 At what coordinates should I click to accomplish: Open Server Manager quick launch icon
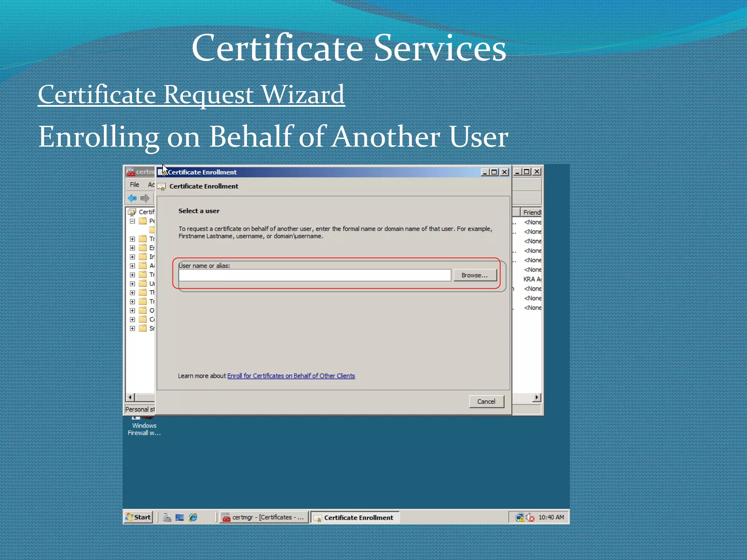coord(167,517)
